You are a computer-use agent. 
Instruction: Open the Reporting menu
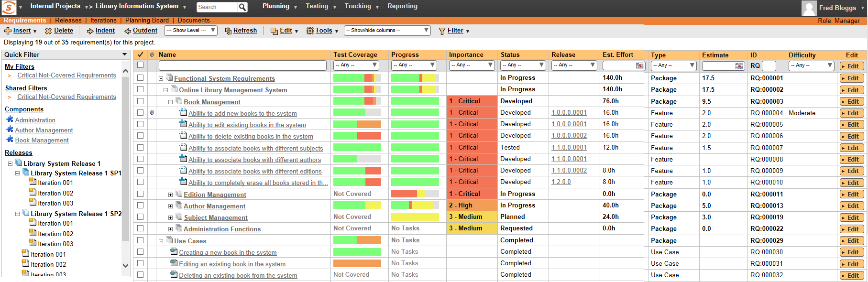click(x=402, y=6)
